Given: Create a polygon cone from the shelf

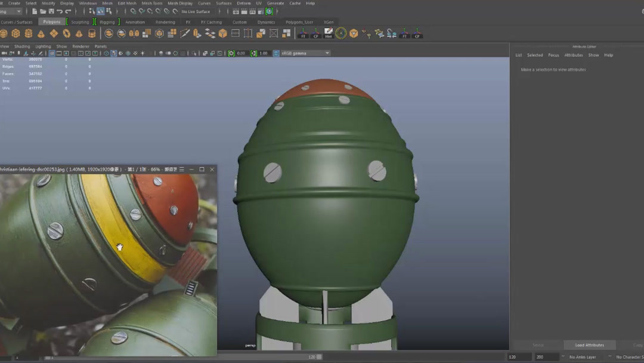Looking at the screenshot, I should point(41,33).
